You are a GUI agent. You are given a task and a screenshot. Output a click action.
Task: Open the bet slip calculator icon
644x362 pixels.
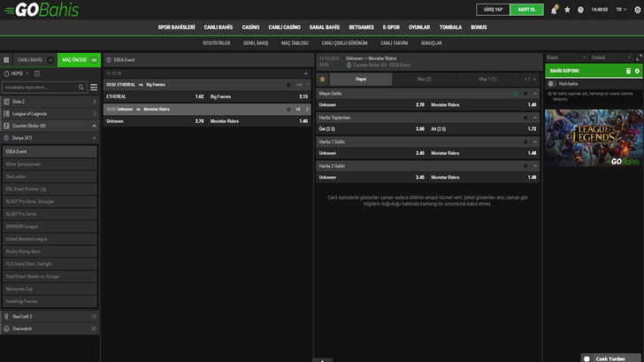628,71
